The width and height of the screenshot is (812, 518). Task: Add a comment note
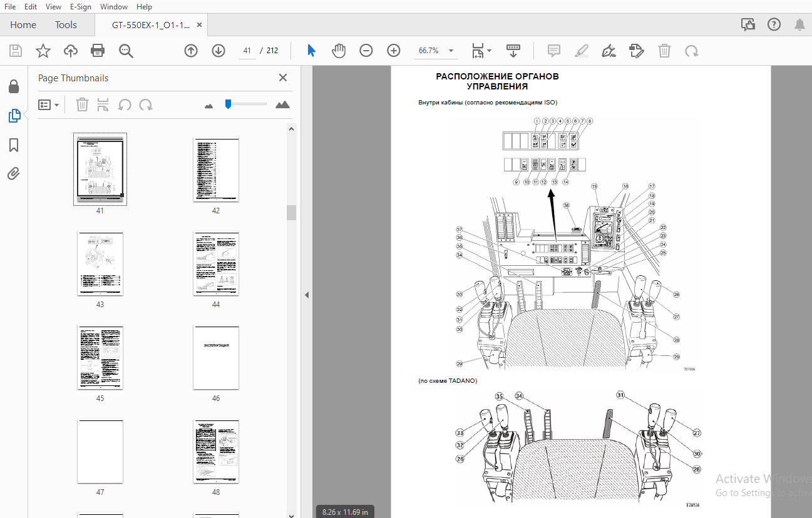(x=553, y=51)
